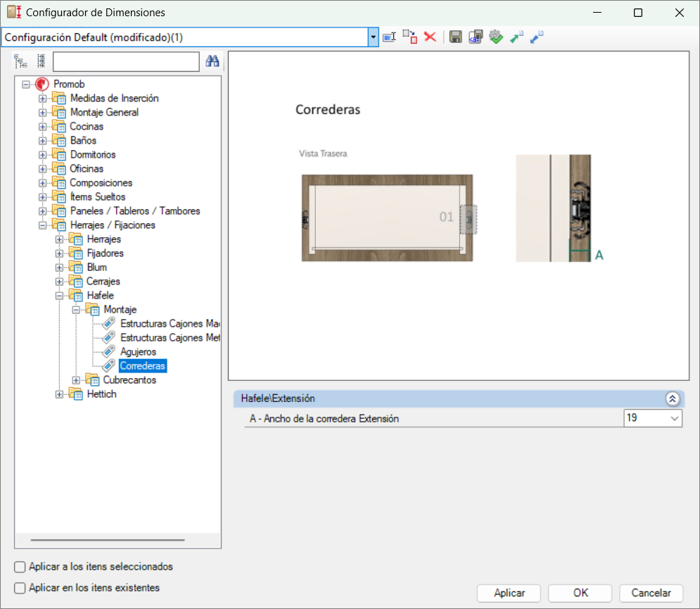
Task: Click the Vista Trasera drawer diagram
Action: pyautogui.click(x=387, y=218)
